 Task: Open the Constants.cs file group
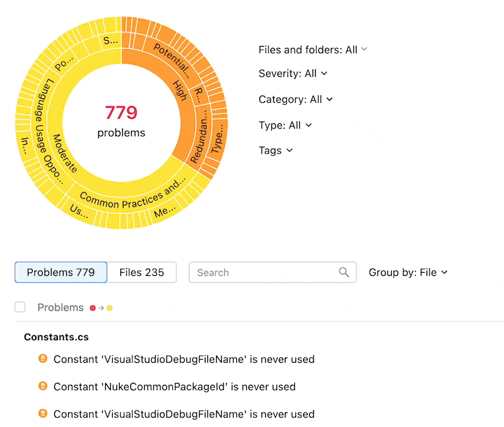point(56,337)
